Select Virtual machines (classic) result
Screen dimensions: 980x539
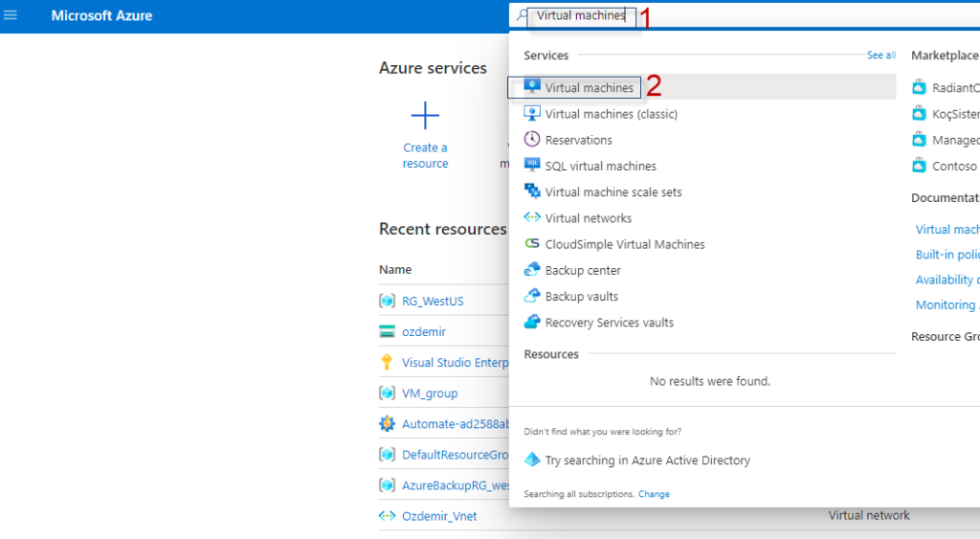[611, 114]
